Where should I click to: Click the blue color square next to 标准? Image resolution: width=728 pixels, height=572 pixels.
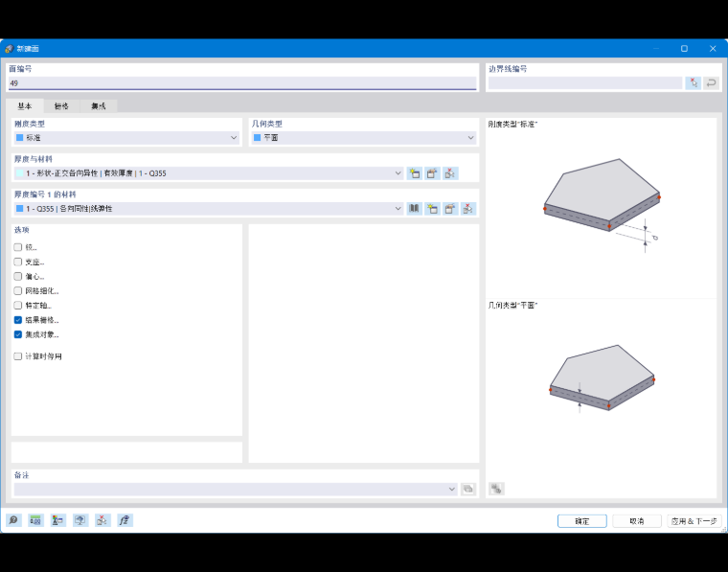[20, 138]
